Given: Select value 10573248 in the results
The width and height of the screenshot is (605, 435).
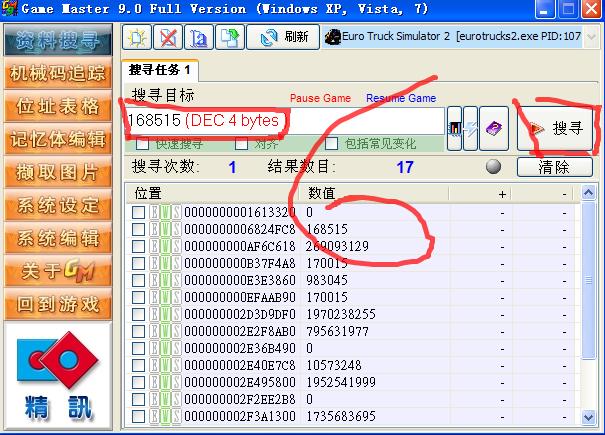Looking at the screenshot, I should [x=334, y=365].
